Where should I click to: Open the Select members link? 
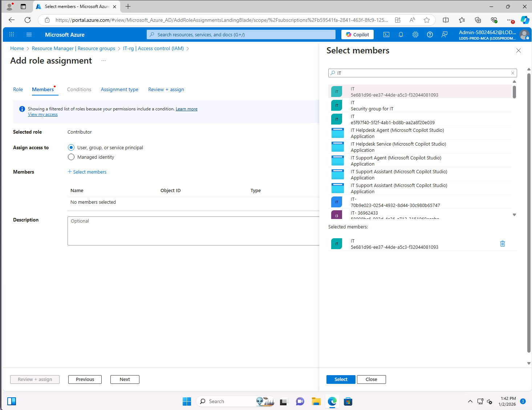87,172
